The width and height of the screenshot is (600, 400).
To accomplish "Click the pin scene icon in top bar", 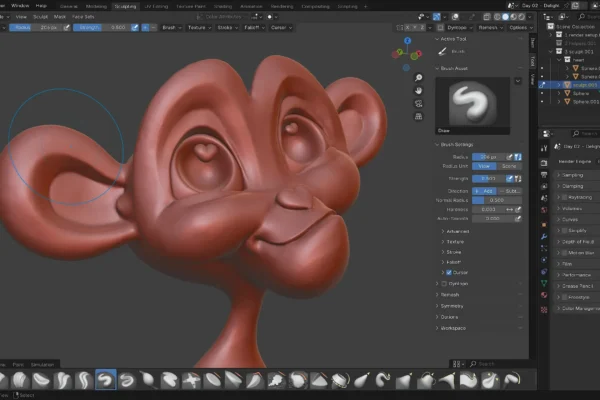I will [x=567, y=5].
